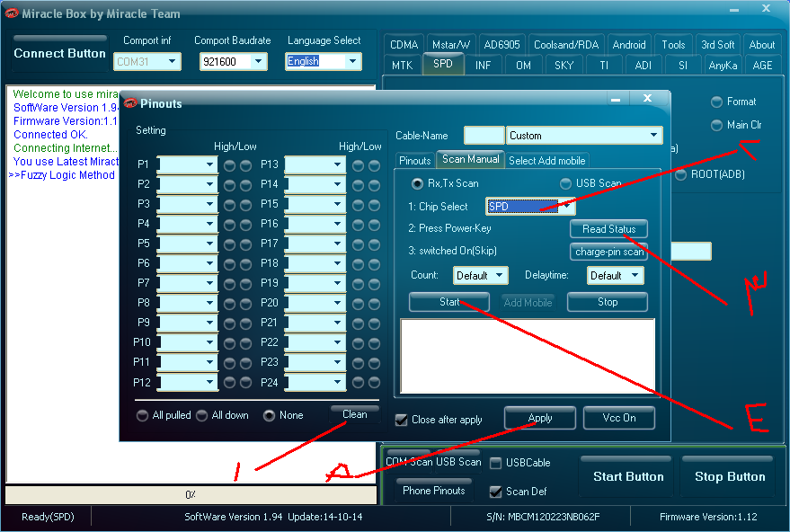Open the Delaytime Default dropdown

coord(635,275)
